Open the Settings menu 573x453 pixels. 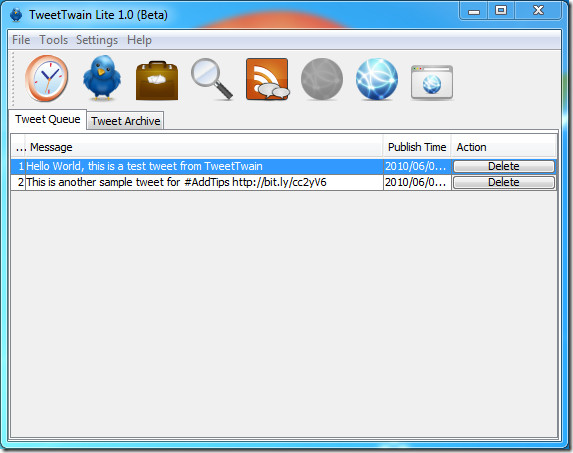(x=97, y=39)
